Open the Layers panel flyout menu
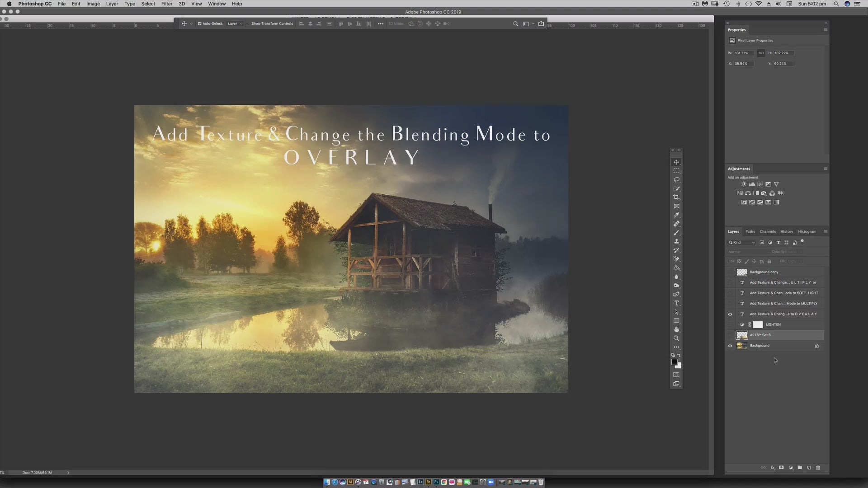Screen dimensions: 868x488 [x=826, y=231]
